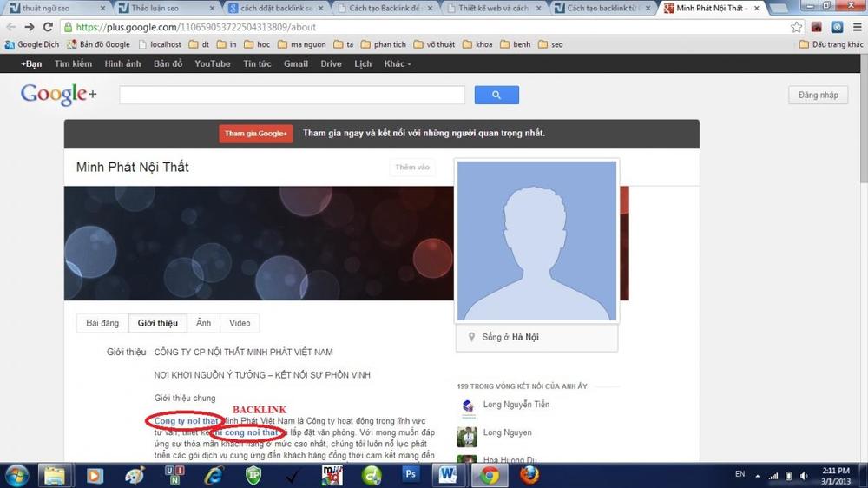
Task: Click the network signal tray icon
Action: pyautogui.click(x=773, y=476)
